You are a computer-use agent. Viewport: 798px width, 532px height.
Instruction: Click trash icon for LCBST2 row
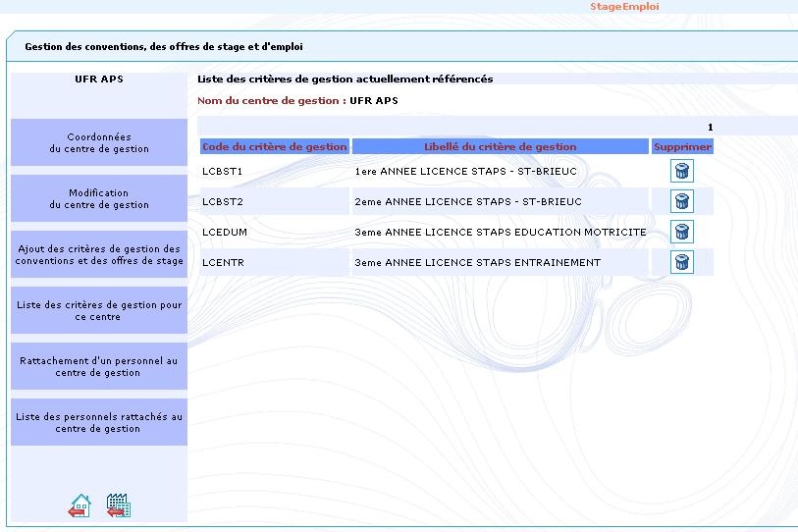click(x=682, y=201)
